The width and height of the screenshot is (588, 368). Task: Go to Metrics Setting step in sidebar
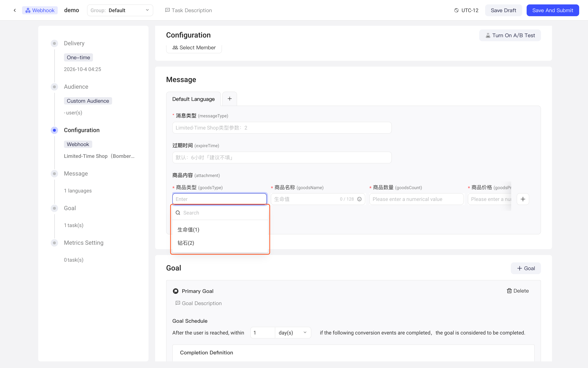pos(84,243)
